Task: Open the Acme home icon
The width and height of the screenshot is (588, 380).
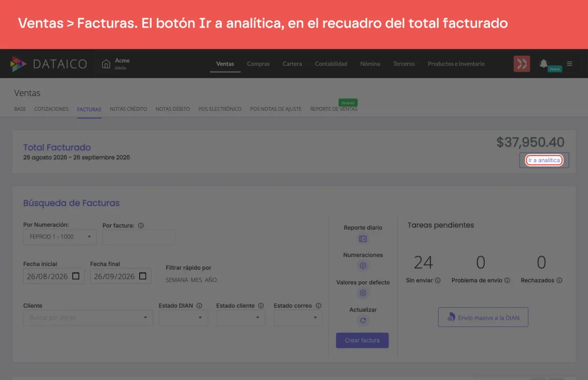Action: [106, 64]
